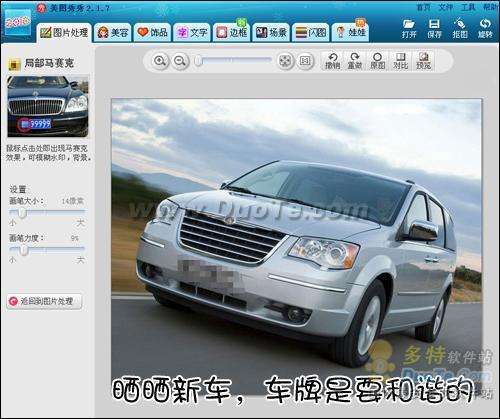Select the 抠图 cutout tool

460,28
